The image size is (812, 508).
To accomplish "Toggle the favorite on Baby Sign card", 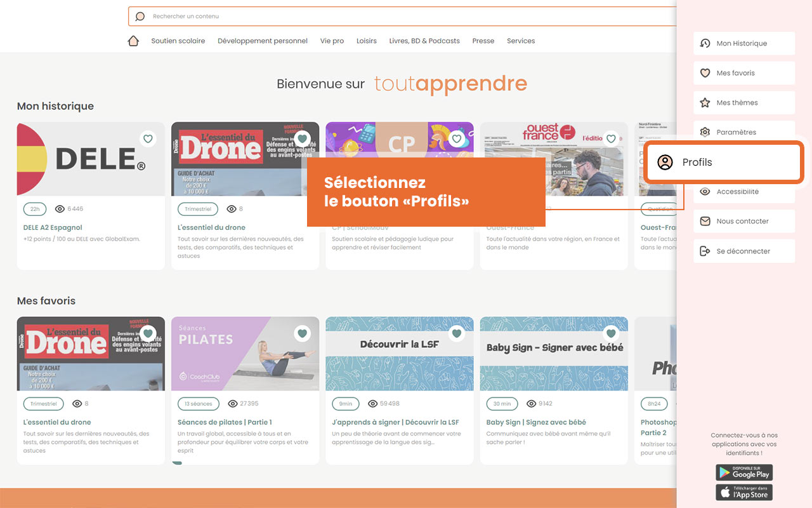I will (611, 333).
